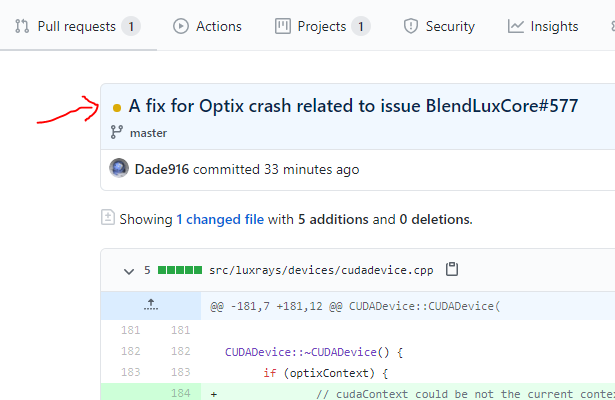Screen dimensions: 615x400
Task: Open the src/luxrays/devices/cudadevice.cpp file link
Action: coord(321,270)
